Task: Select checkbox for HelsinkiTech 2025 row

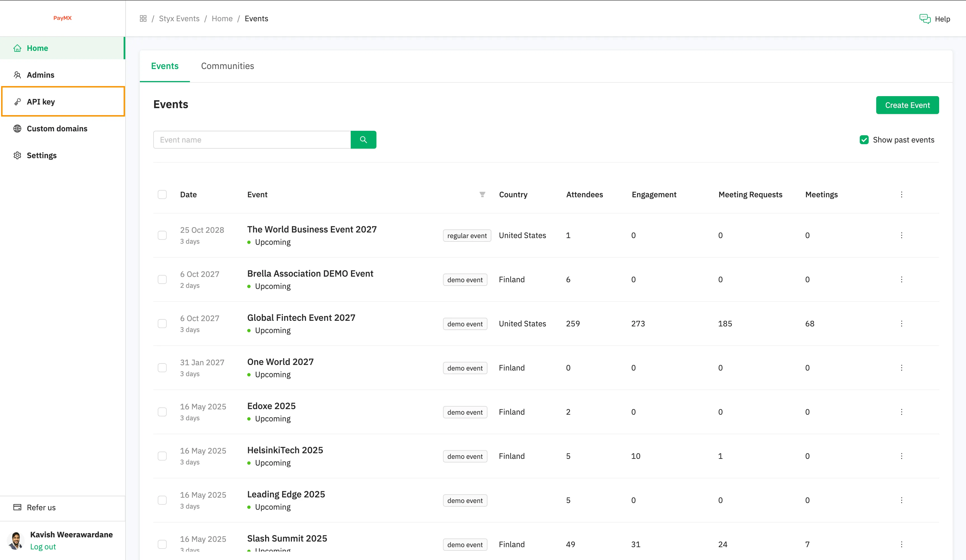Action: pos(162,456)
